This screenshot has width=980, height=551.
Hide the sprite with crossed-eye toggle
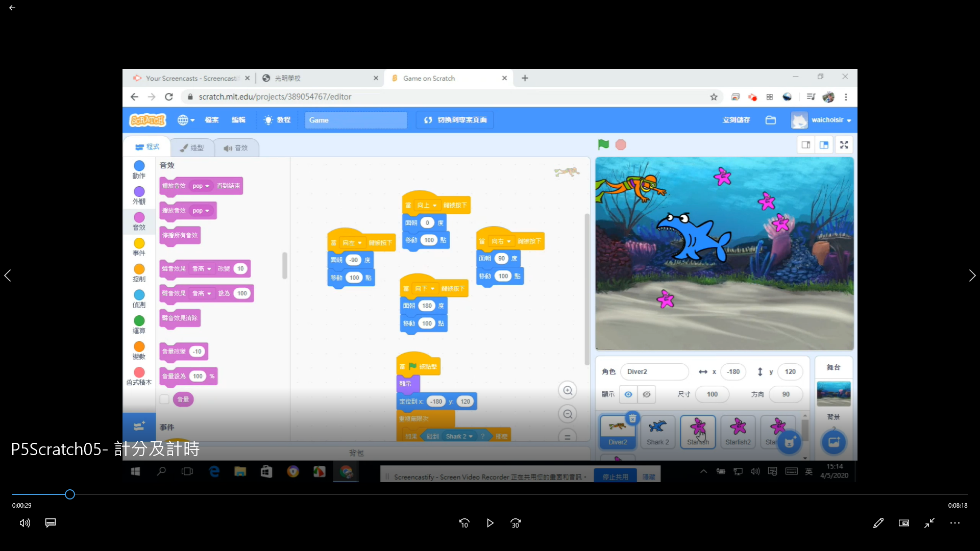click(647, 394)
